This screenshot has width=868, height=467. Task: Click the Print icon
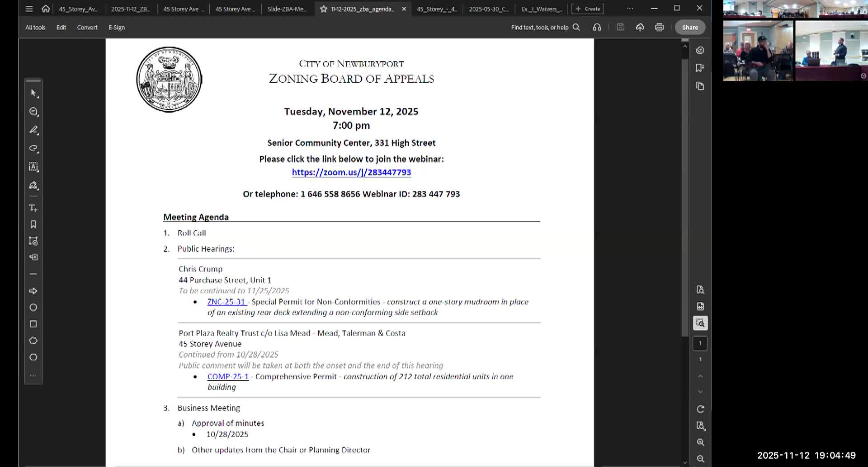click(659, 27)
